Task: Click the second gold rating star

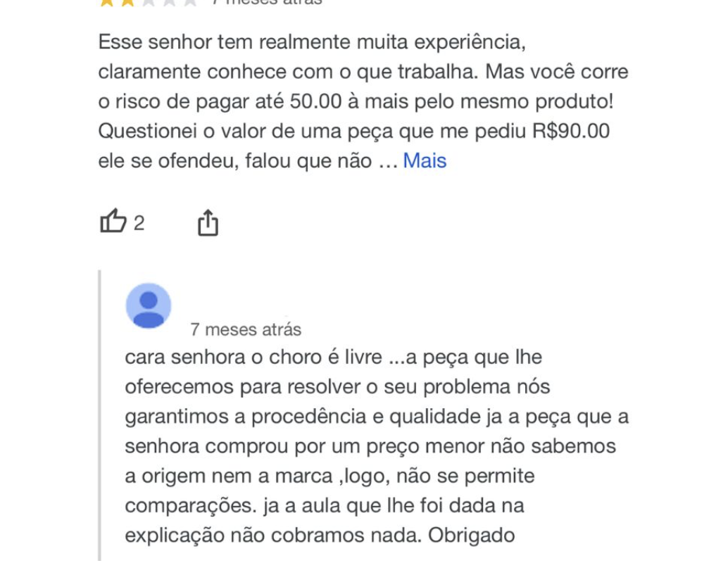Action: click(x=127, y=2)
